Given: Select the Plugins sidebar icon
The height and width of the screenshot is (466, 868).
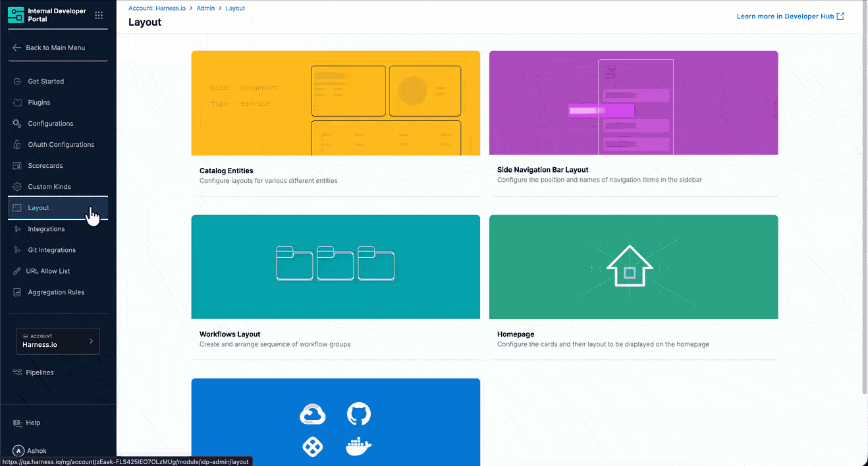Looking at the screenshot, I should click(x=16, y=102).
